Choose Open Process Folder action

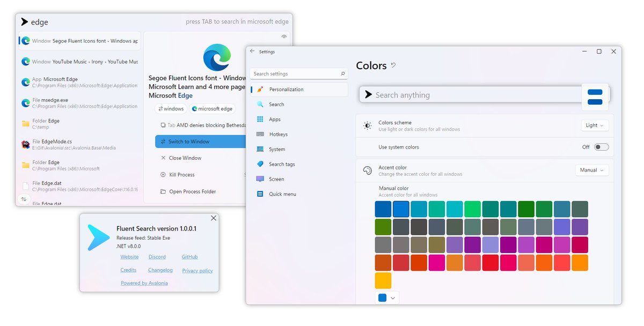click(x=201, y=191)
